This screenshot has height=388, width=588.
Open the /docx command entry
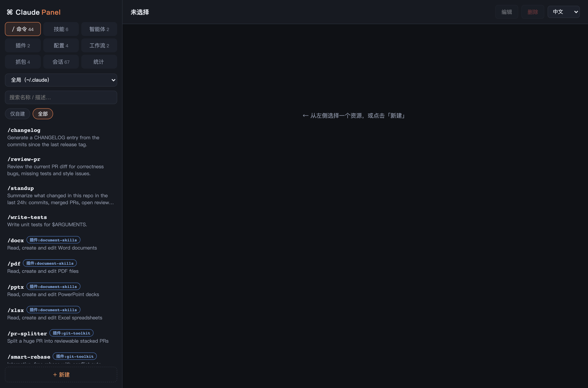click(x=61, y=244)
